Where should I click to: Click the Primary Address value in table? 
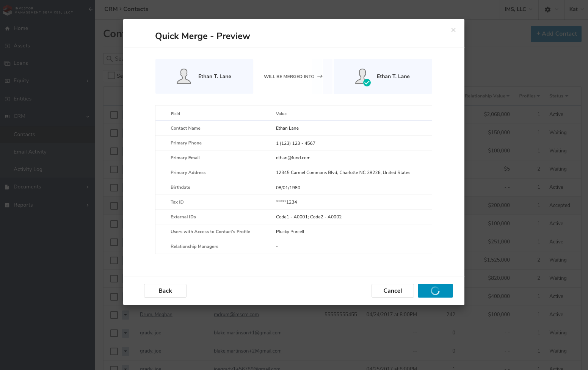click(343, 172)
